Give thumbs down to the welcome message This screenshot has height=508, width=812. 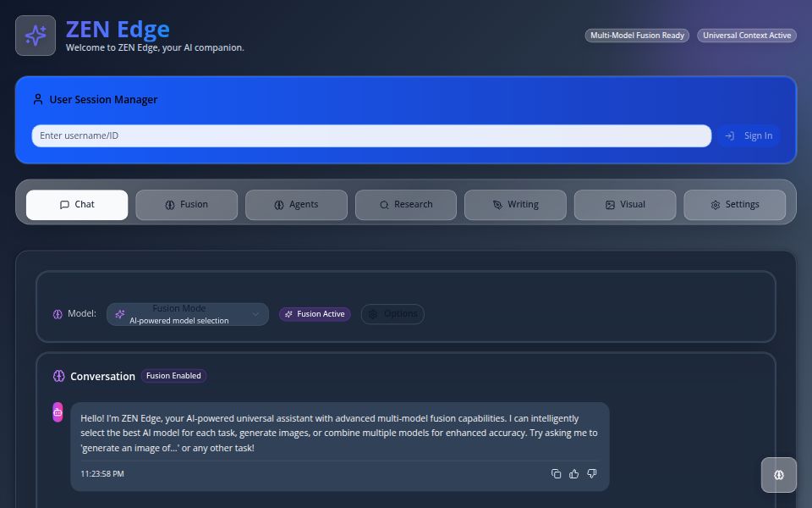[592, 474]
